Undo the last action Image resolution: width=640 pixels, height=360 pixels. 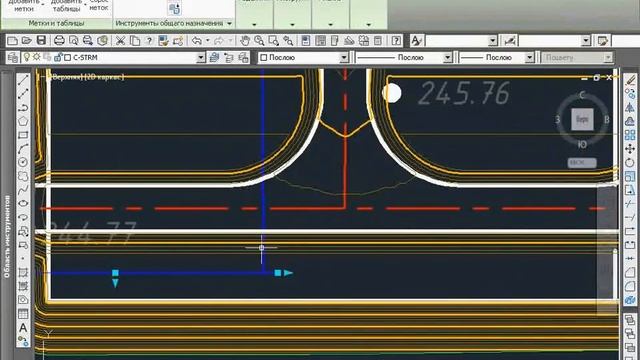[197, 40]
